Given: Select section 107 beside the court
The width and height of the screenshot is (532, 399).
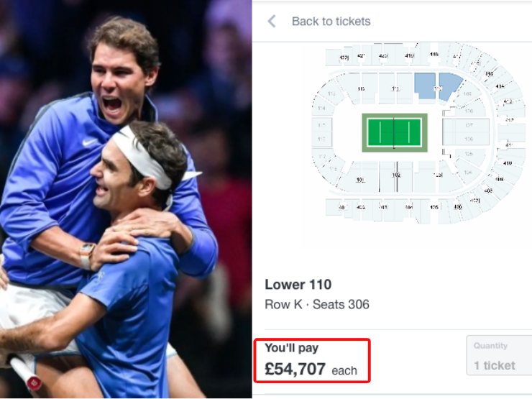Looking at the screenshot, I should coord(468,125).
